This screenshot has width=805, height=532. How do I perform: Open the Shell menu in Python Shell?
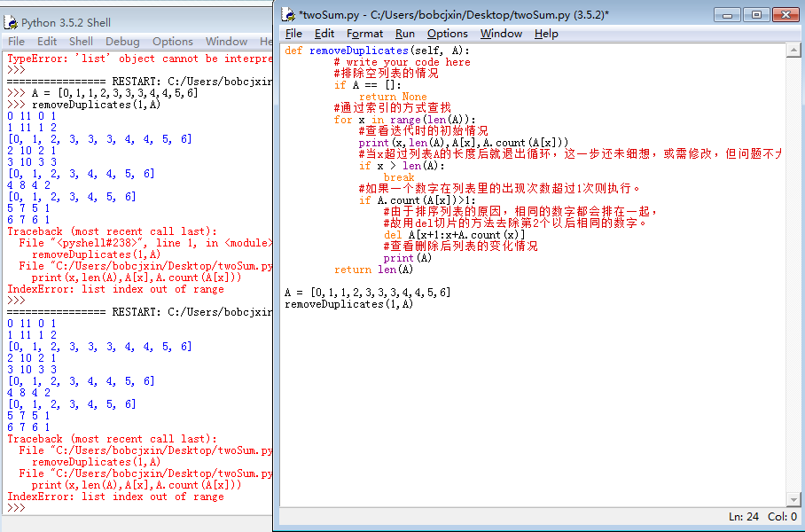(x=81, y=42)
